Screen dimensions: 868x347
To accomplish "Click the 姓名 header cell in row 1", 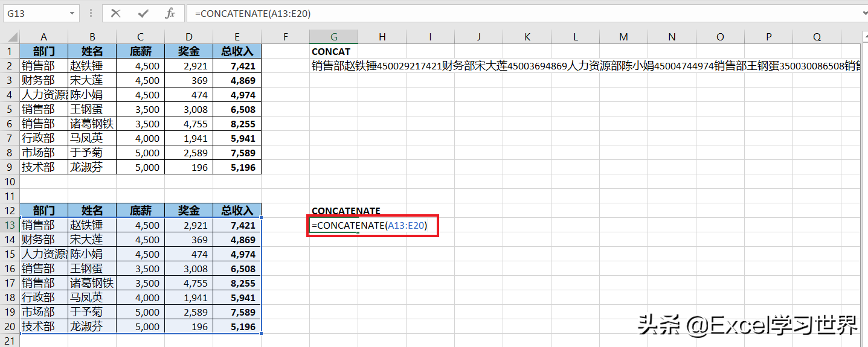I will tap(92, 51).
